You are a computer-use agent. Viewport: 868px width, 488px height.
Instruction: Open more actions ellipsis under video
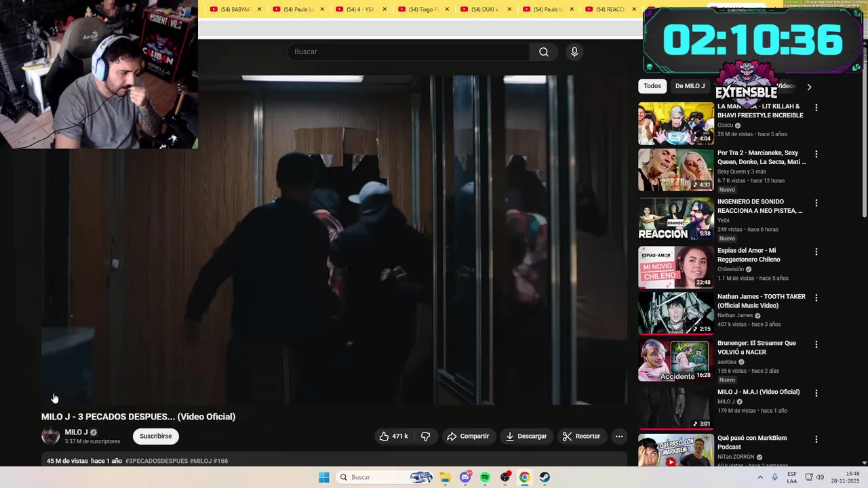point(619,436)
